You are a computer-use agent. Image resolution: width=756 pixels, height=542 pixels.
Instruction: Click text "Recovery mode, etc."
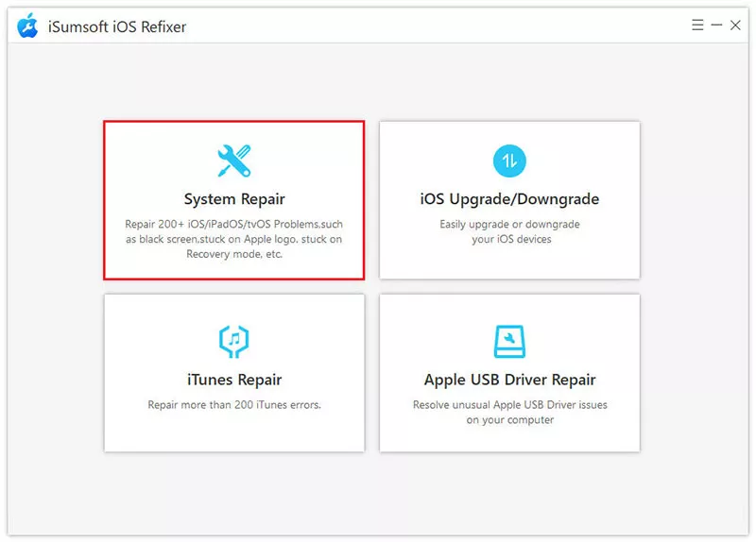234,254
